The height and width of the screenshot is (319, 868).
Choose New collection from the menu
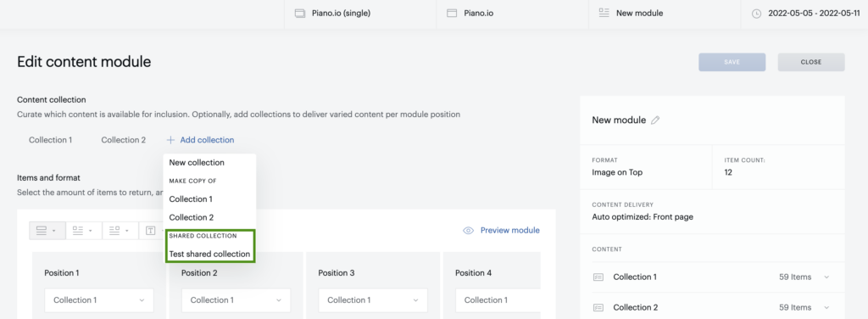[x=197, y=163]
